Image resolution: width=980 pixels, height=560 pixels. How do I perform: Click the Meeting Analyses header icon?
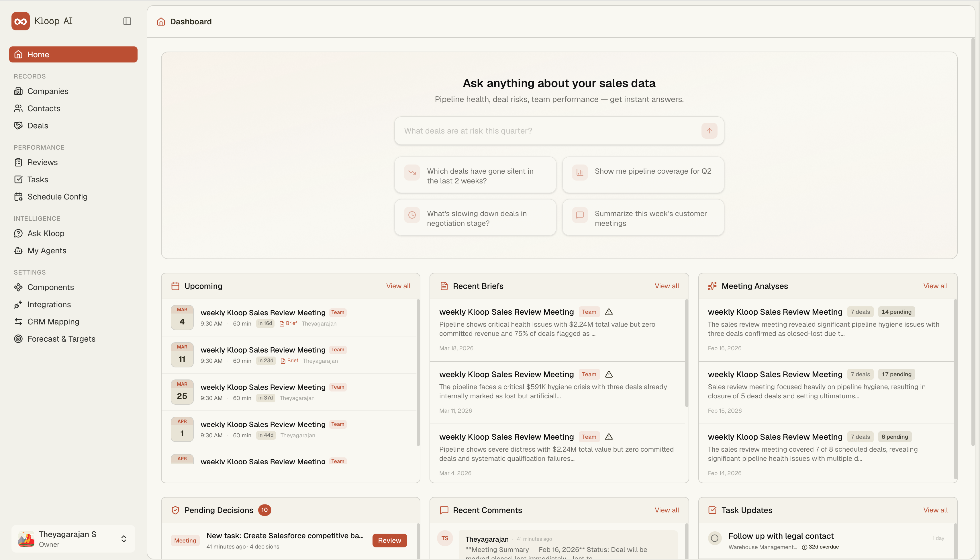712,286
